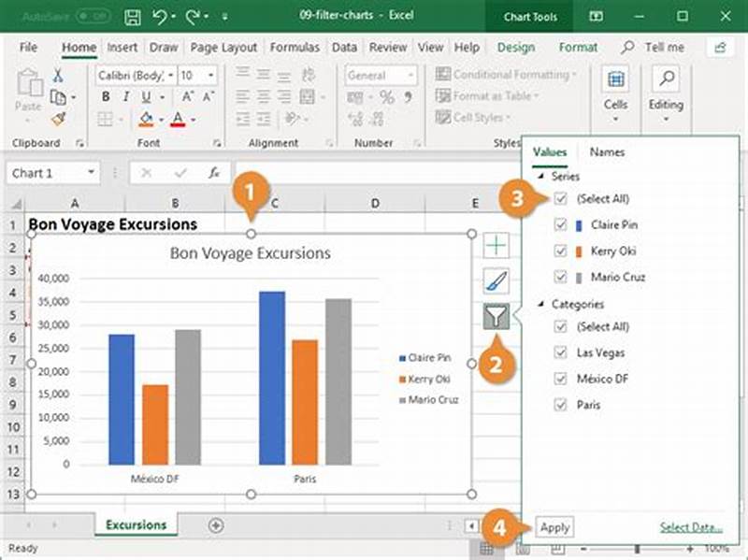748x560 pixels.
Task: Open the General number format dropdown
Action: 410,75
